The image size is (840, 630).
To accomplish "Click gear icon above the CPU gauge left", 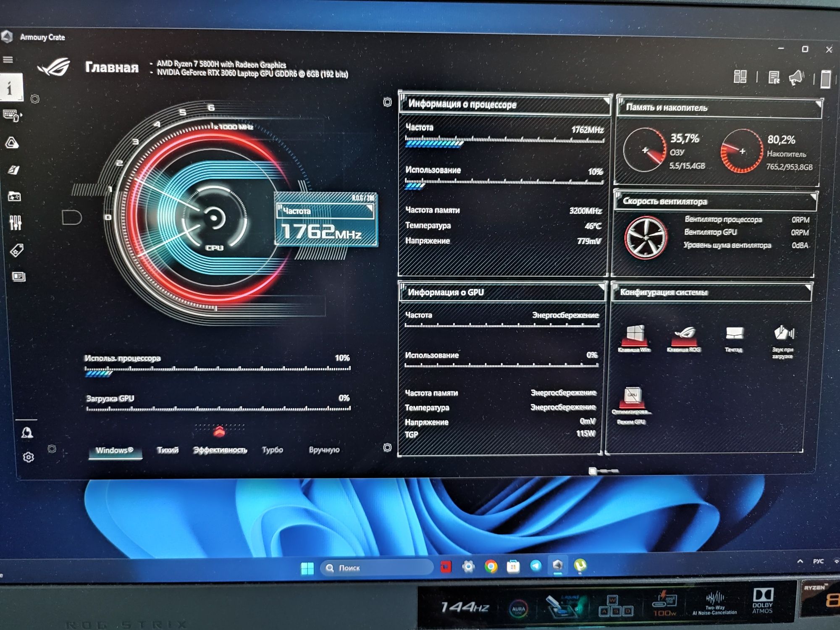I will [35, 99].
